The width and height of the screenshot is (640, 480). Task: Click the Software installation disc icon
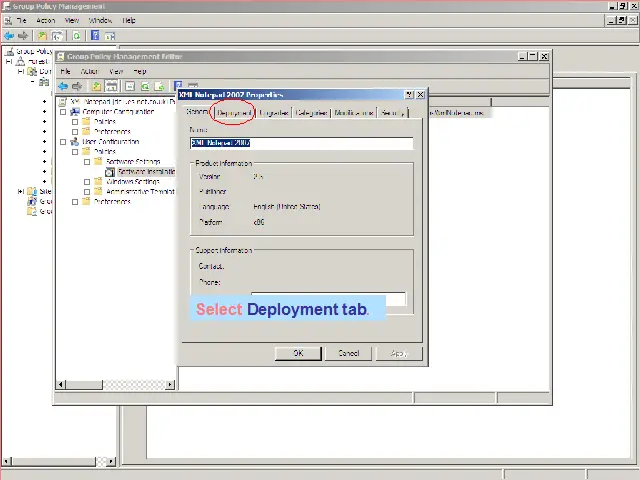tap(110, 172)
